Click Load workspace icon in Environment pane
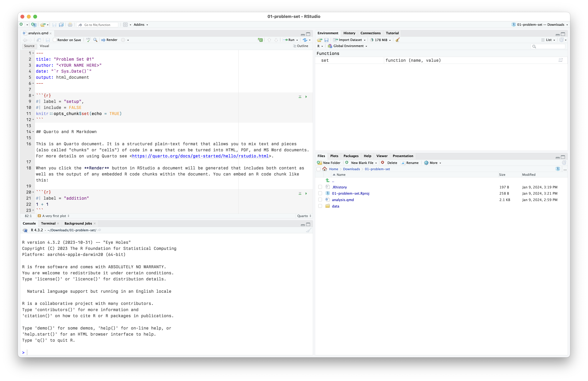Screen dimensions: 588x381 320,40
